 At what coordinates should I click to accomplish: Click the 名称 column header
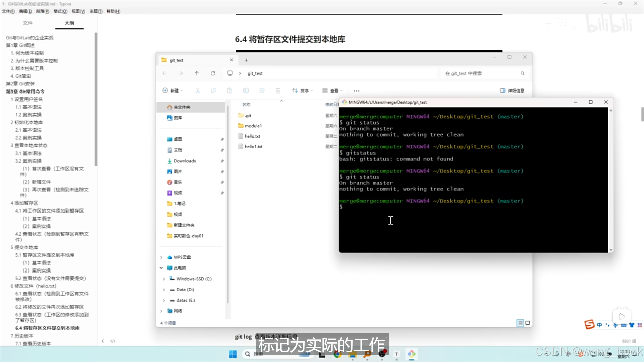pyautogui.click(x=246, y=105)
